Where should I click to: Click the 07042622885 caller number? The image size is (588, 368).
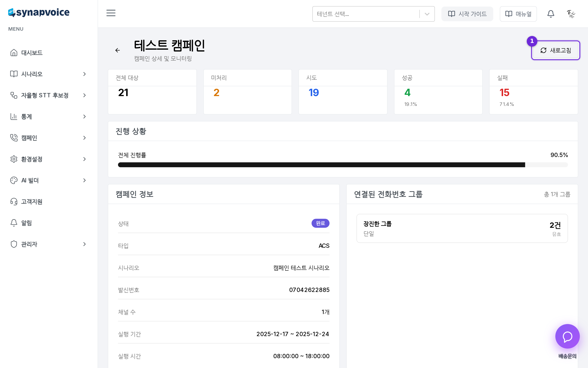[309, 290]
